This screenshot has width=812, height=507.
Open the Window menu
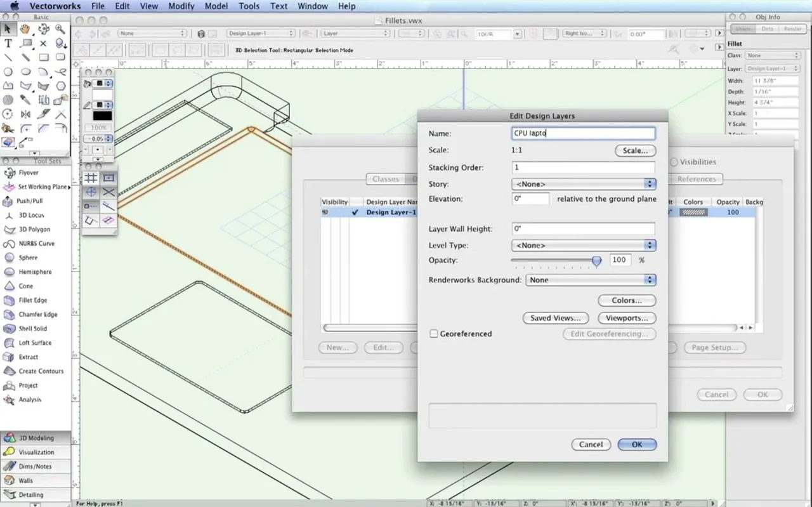click(313, 6)
